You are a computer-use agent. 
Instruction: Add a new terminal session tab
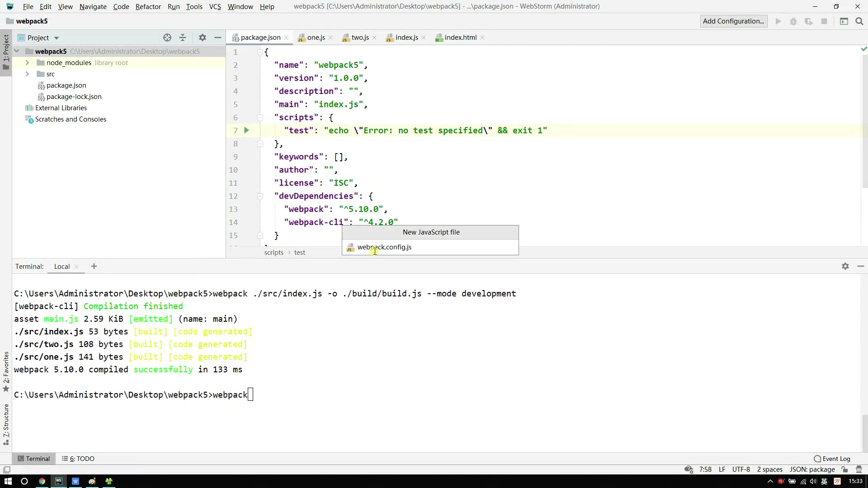[94, 266]
